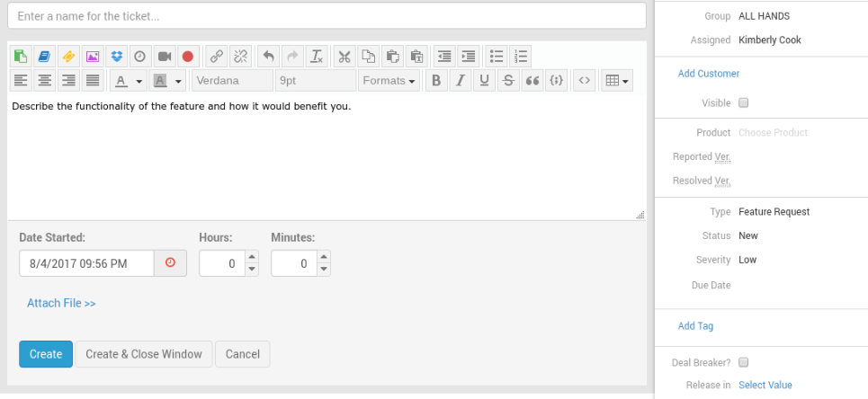Viewport: 868px width, 399px height.
Task: Change the Severity value Low
Action: click(747, 260)
